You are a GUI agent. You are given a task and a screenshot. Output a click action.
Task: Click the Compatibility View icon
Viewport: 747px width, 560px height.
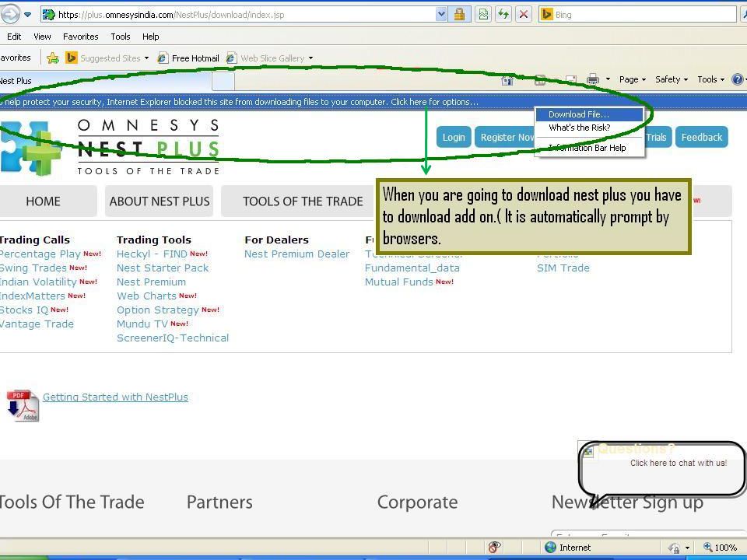pos(483,15)
